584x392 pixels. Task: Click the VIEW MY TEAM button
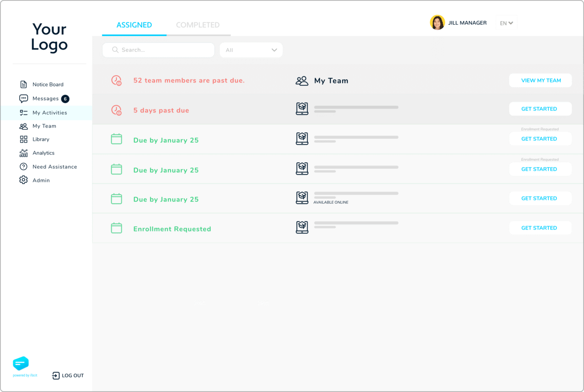540,80
